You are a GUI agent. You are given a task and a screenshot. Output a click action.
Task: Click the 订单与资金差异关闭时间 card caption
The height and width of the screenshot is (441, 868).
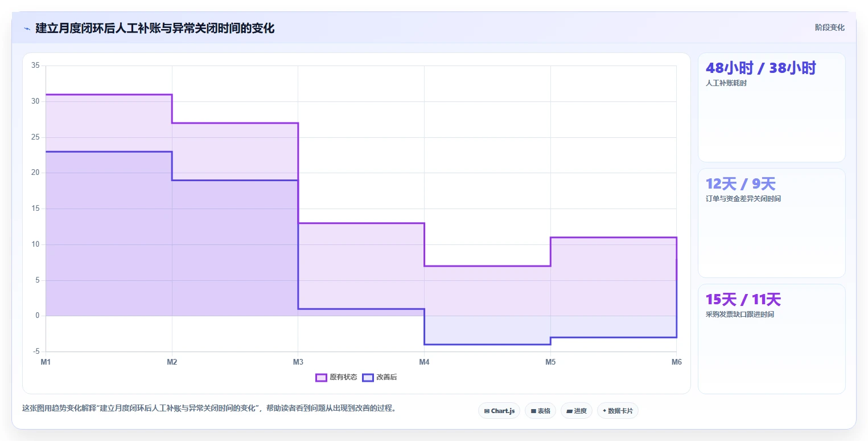743,199
